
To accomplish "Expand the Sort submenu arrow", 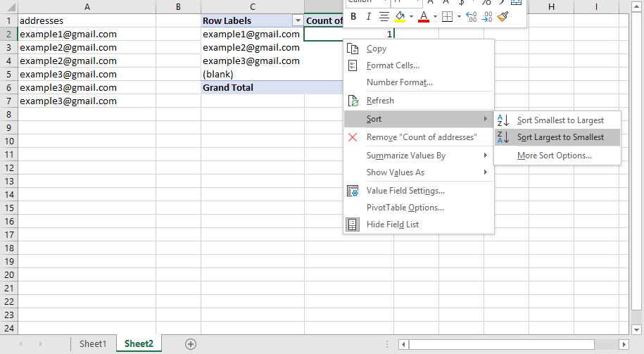I will pos(486,119).
